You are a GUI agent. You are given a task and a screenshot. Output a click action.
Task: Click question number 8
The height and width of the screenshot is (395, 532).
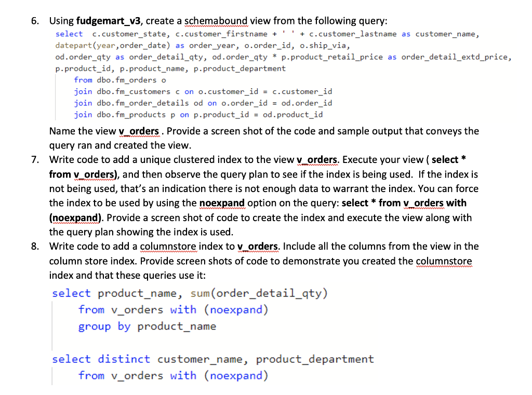click(x=34, y=247)
